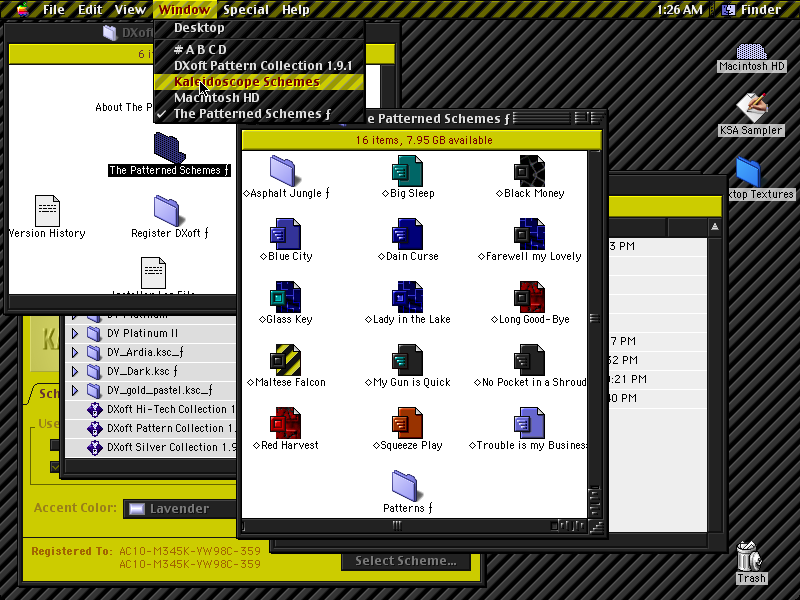Open the File menu
Screen dimensions: 800x600
54,10
